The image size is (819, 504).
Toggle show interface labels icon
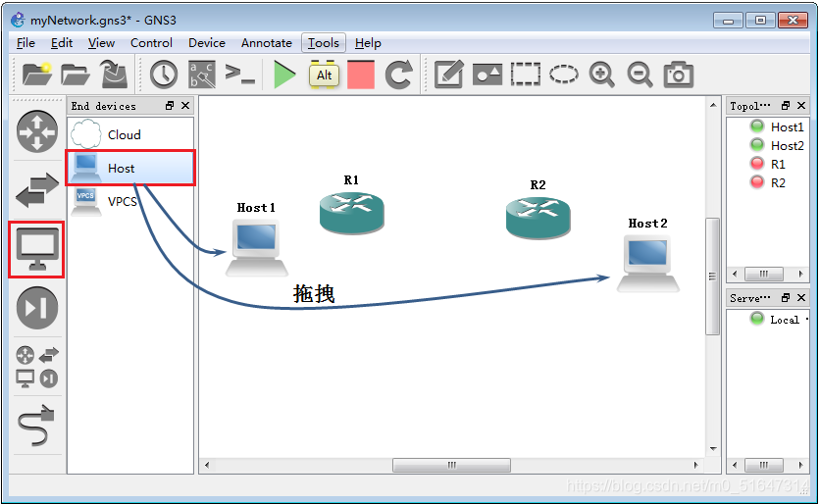coord(202,75)
